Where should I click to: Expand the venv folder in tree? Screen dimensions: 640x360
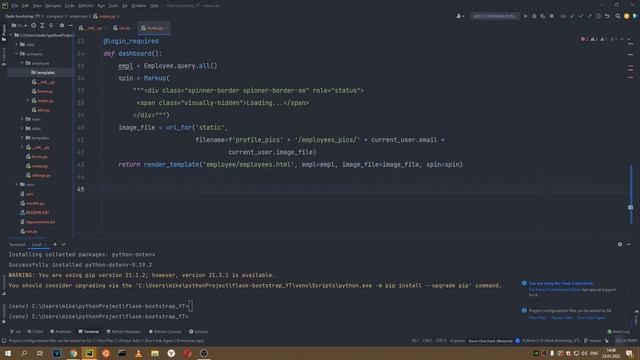17,184
